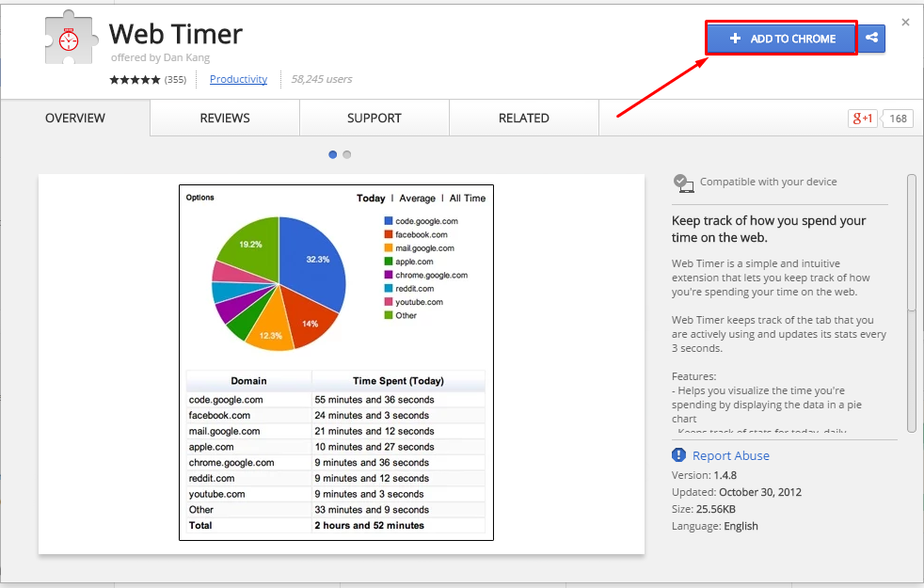
Task: Click '10 minutes and 27 seconds' cell
Action: coord(398,447)
